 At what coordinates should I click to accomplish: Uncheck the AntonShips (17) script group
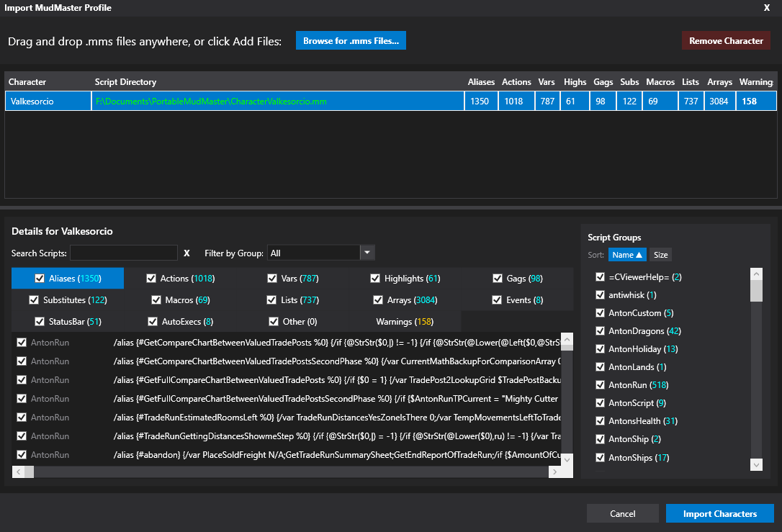[600, 457]
